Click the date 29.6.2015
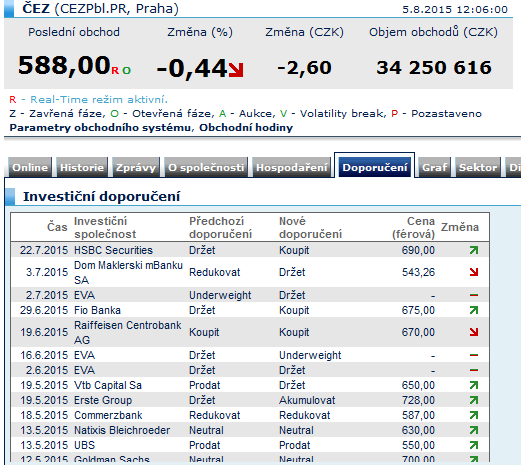This screenshot has width=521, height=465. tap(44, 310)
